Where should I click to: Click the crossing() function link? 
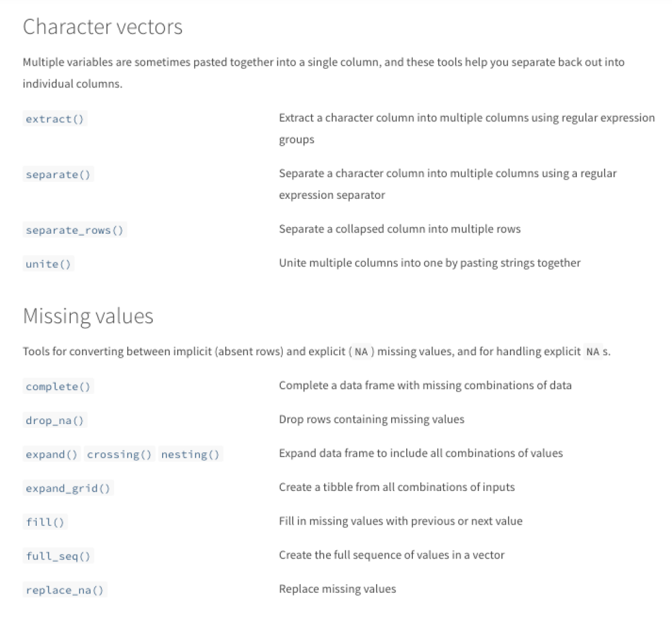coord(119,454)
